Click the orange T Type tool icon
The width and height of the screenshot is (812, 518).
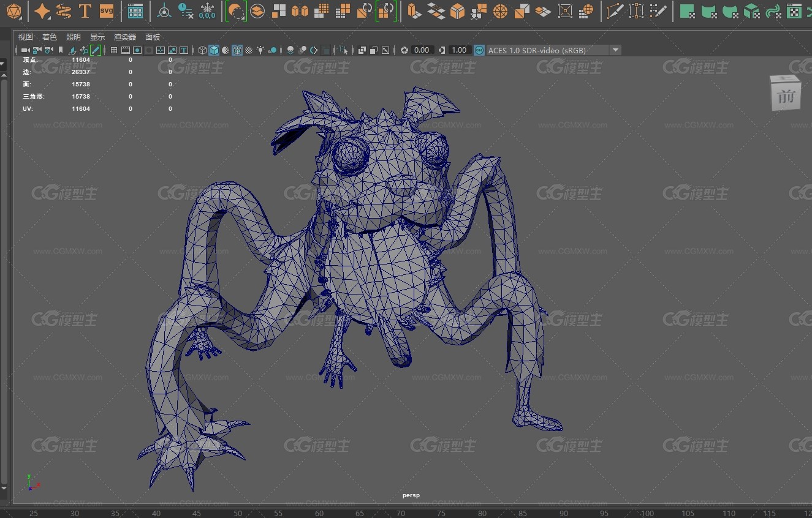point(85,10)
